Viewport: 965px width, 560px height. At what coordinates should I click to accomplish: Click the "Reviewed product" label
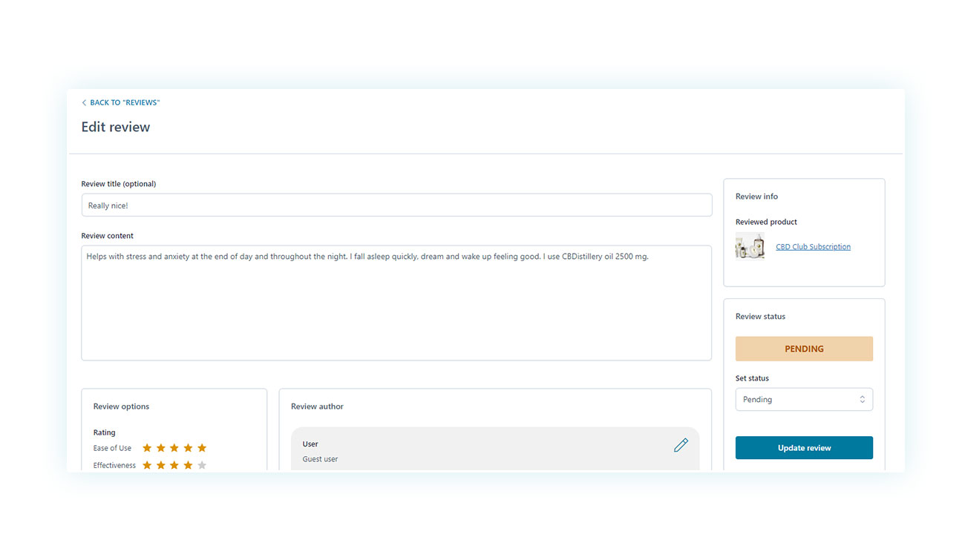point(766,222)
